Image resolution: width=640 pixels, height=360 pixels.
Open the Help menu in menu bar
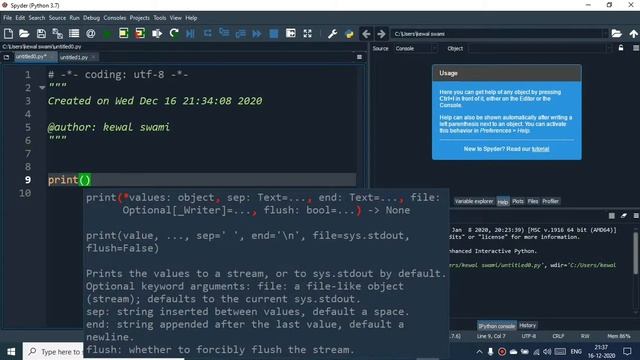tap(191, 18)
